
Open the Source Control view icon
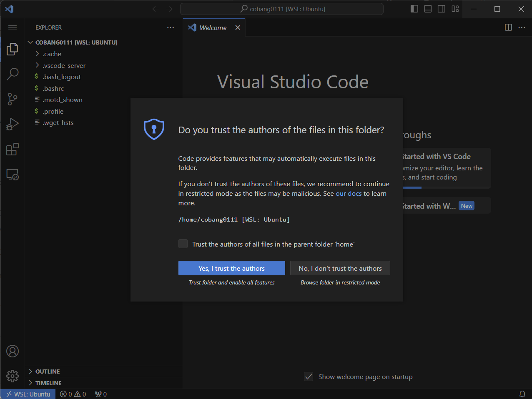[x=13, y=99]
